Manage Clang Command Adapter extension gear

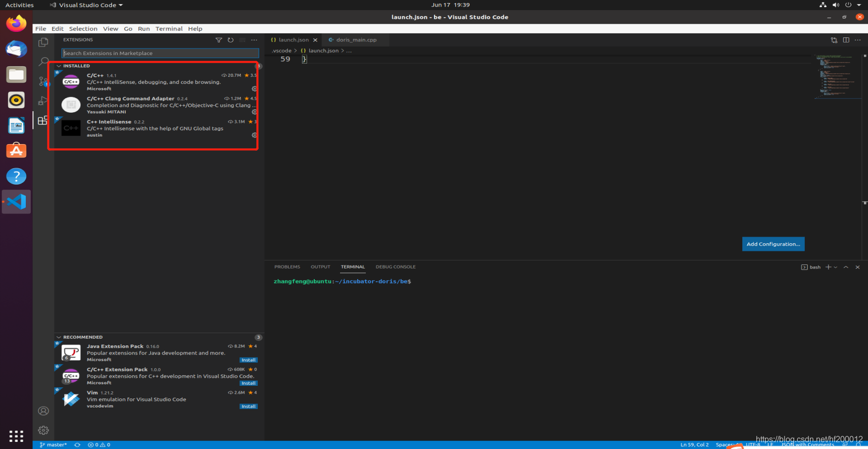(254, 112)
